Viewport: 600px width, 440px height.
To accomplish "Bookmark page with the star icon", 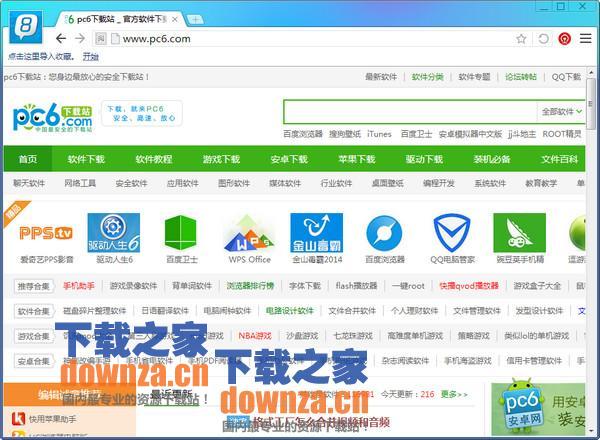I will point(521,39).
